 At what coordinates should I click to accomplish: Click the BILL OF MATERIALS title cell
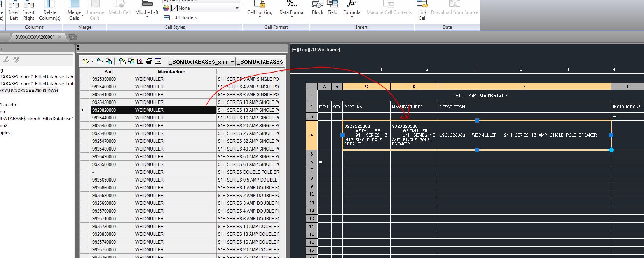(481, 95)
